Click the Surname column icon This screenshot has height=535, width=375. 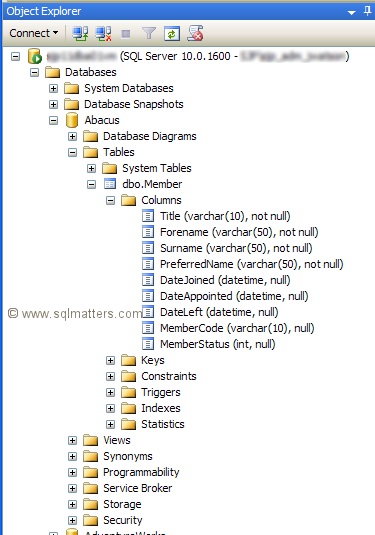click(148, 248)
